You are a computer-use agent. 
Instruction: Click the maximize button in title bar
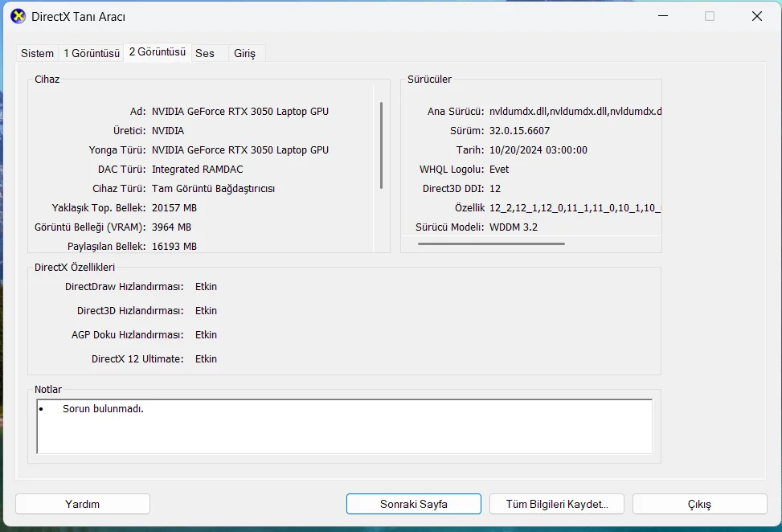710,16
